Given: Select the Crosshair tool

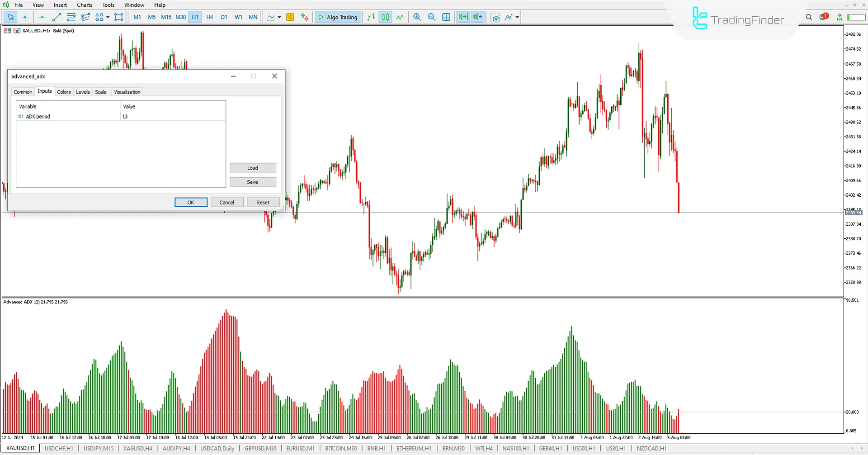Looking at the screenshot, I should tap(25, 17).
